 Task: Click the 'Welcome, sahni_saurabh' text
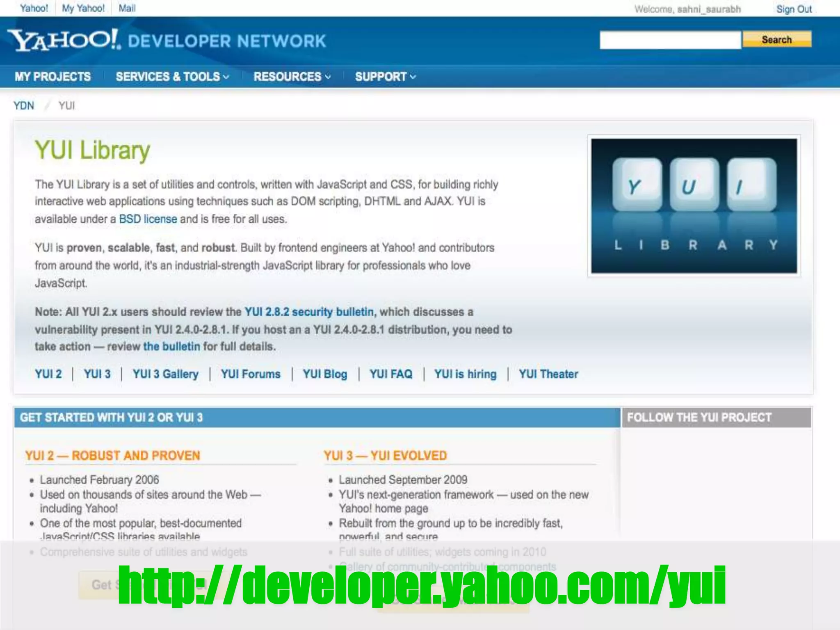687,9
